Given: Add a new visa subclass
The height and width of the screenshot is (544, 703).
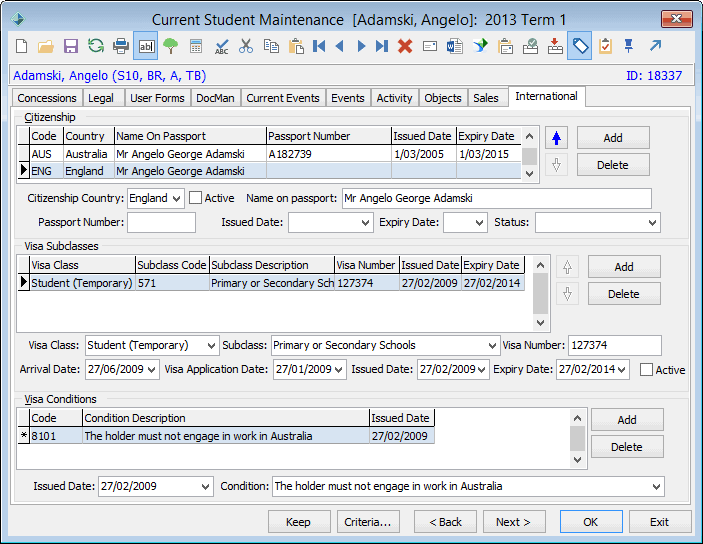Looking at the screenshot, I should pos(624,267).
